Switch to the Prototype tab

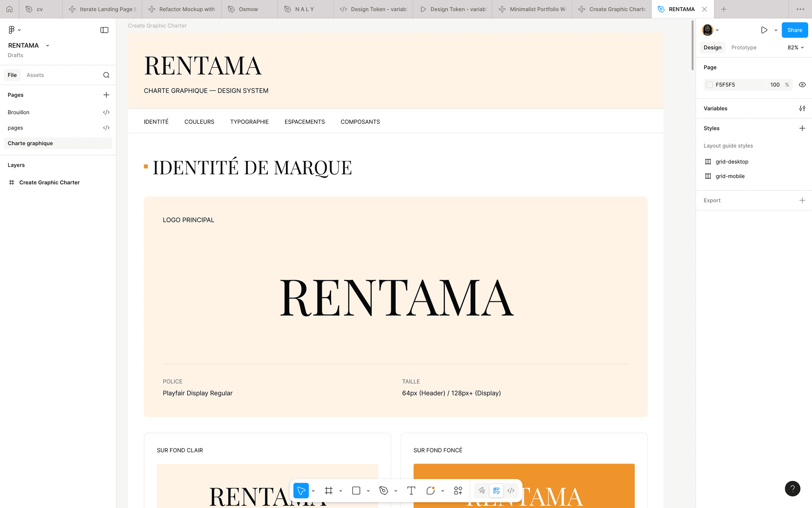coord(743,47)
